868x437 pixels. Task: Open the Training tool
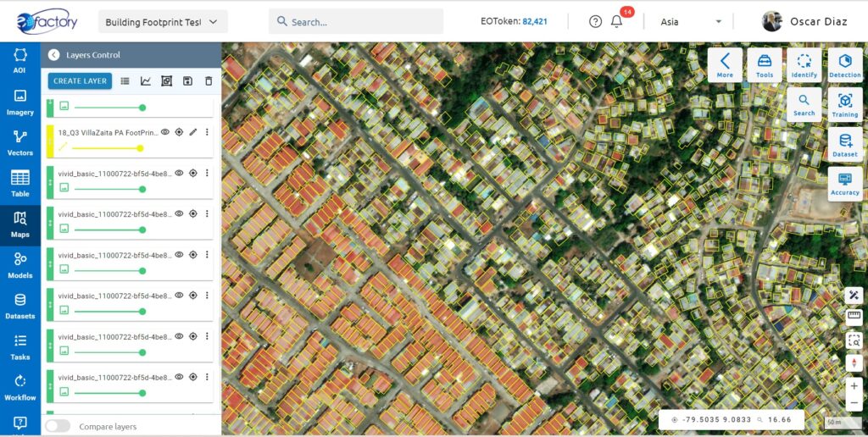point(845,105)
